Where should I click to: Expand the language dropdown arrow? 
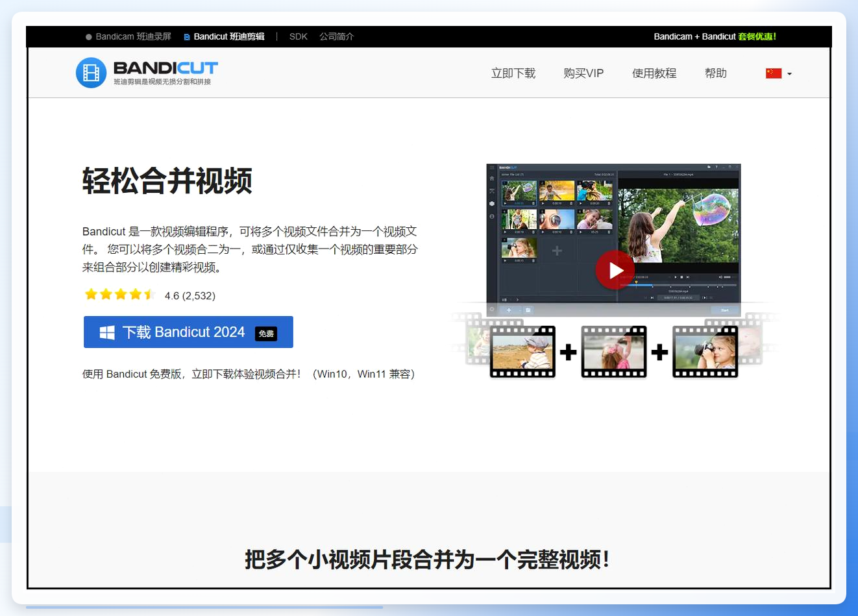pos(789,74)
